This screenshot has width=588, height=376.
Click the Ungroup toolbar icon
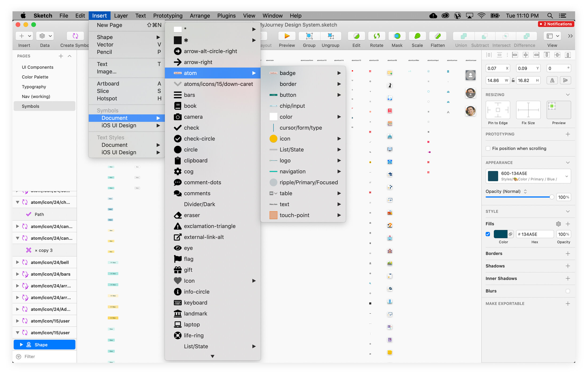330,36
